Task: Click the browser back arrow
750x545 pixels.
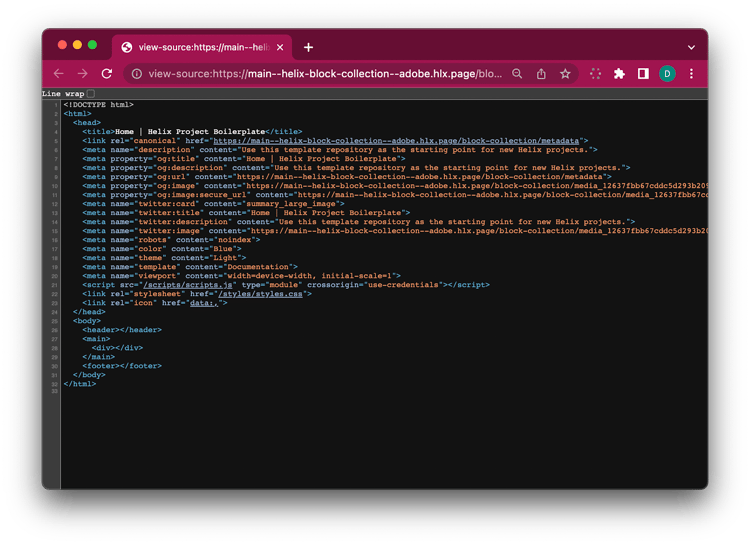Action: [58, 73]
